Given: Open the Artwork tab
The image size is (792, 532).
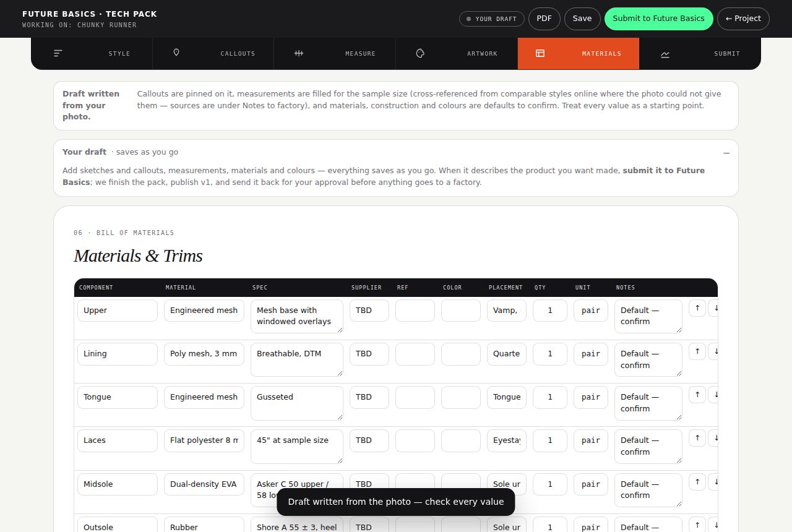Looking at the screenshot, I should (457, 54).
